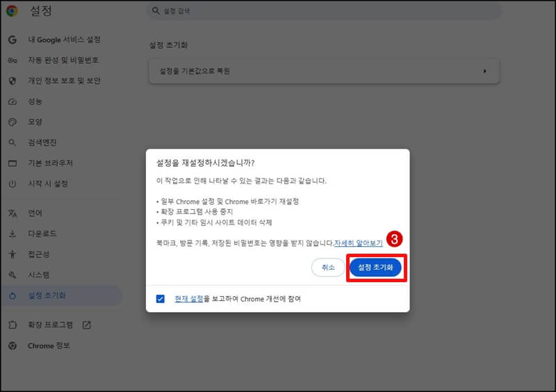
Task: Click the magnifier icon beside 검색엔진
Action: point(13,142)
